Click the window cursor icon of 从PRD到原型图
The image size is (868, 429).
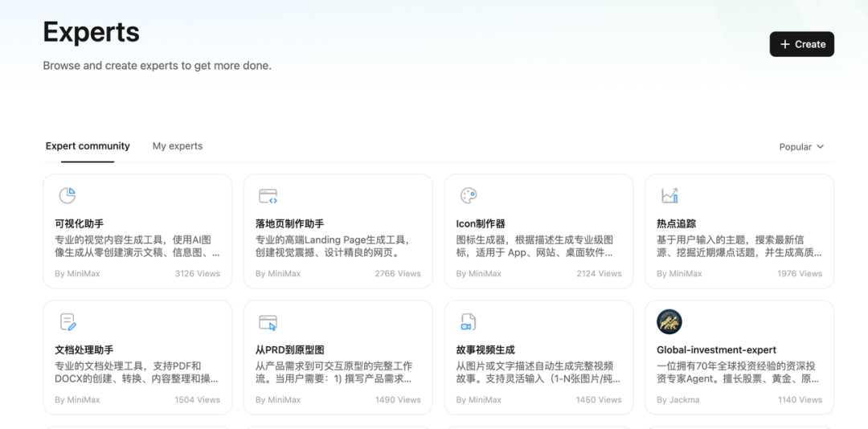click(x=268, y=322)
